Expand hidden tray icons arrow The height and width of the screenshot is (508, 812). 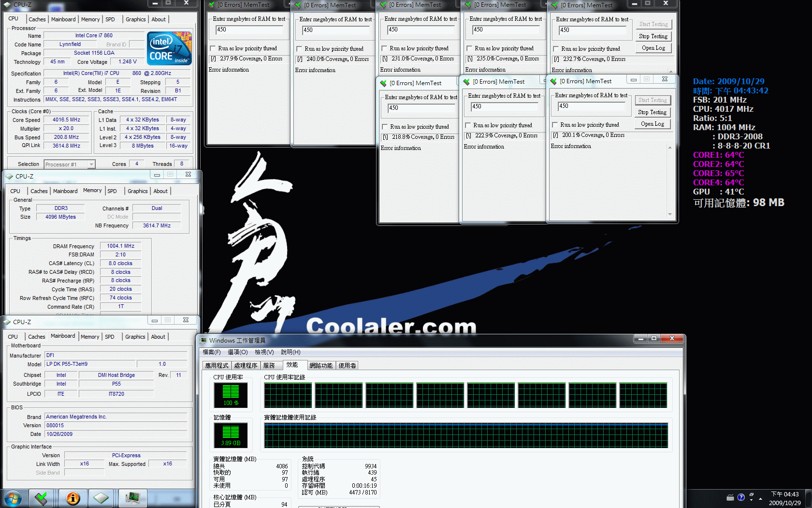click(760, 498)
